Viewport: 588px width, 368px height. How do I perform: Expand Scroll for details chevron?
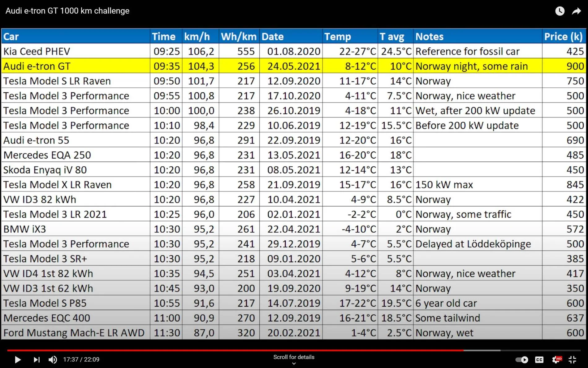pyautogui.click(x=294, y=364)
